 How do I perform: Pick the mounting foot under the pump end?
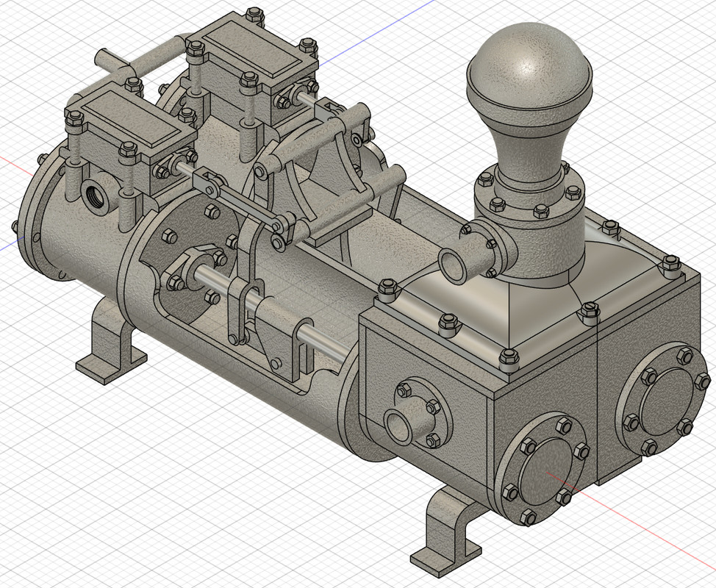448,532
